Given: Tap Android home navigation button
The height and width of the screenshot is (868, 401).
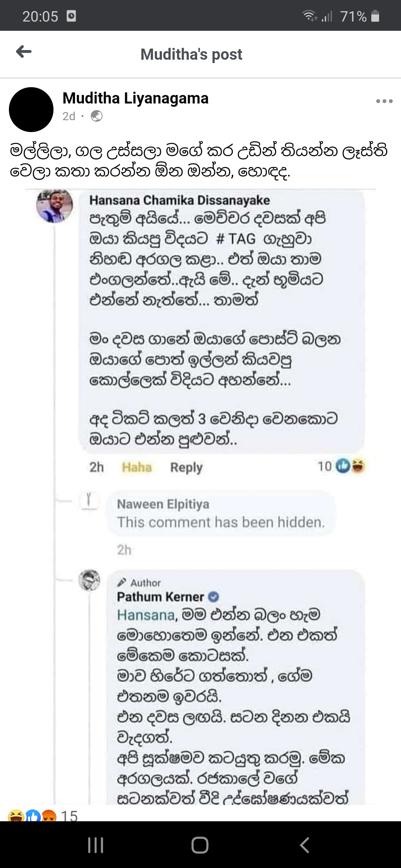Looking at the screenshot, I should pos(200,845).
